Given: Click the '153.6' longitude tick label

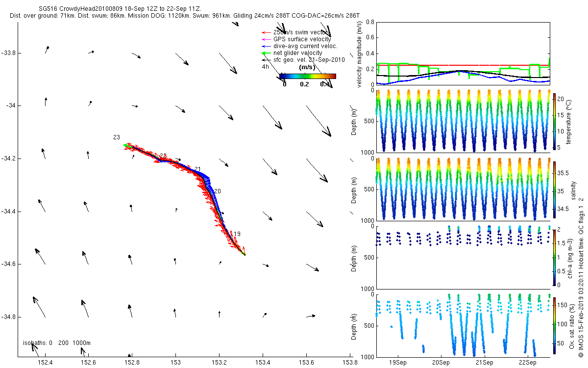Looking at the screenshot, I should tap(306, 363).
